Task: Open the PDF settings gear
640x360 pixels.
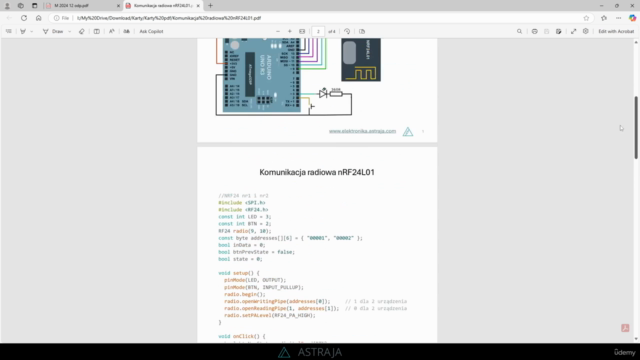Action: [586, 31]
